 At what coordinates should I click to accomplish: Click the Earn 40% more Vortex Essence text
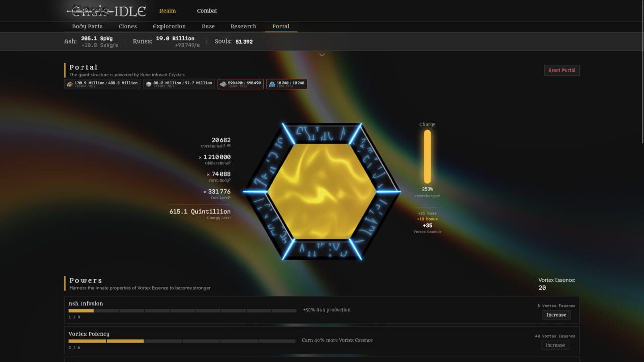pos(337,340)
